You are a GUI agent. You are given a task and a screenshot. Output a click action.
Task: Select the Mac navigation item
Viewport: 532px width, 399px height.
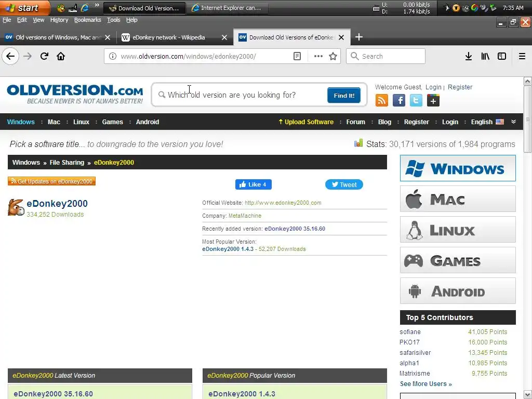click(54, 122)
